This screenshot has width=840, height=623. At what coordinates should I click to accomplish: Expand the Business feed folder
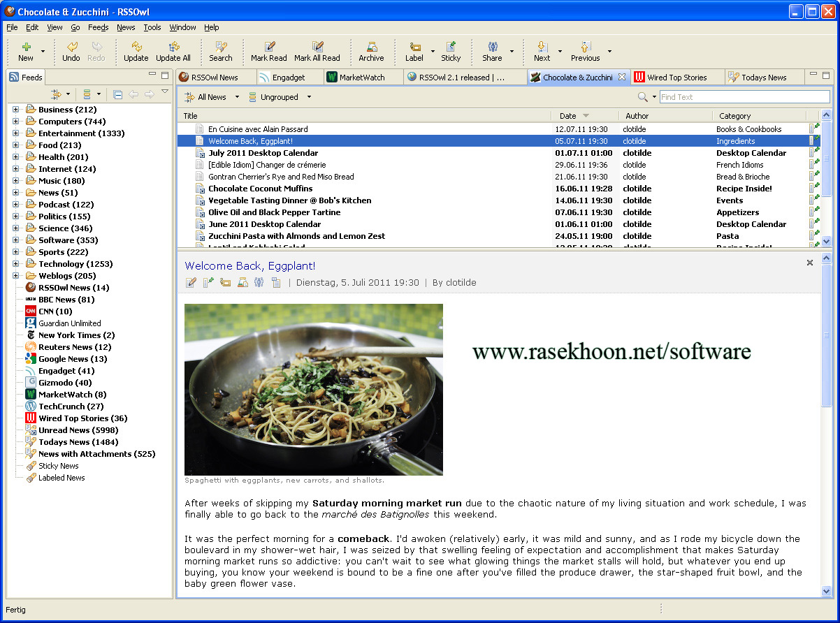[16, 110]
